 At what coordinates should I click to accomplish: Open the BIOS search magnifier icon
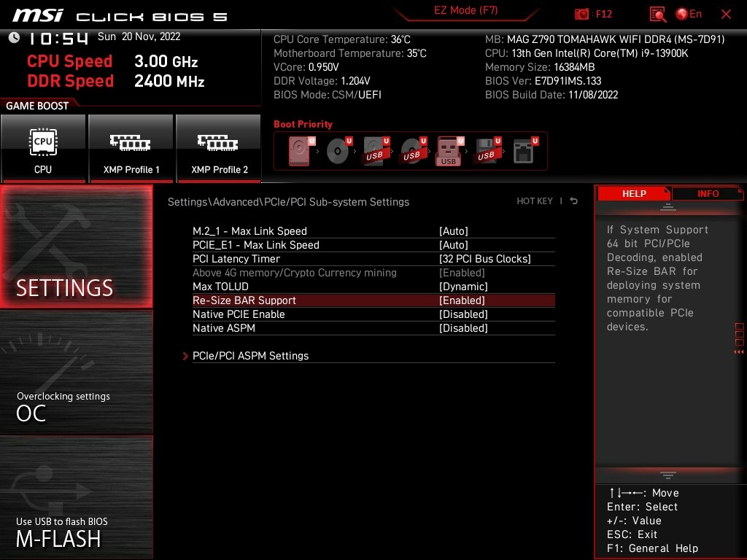[658, 14]
